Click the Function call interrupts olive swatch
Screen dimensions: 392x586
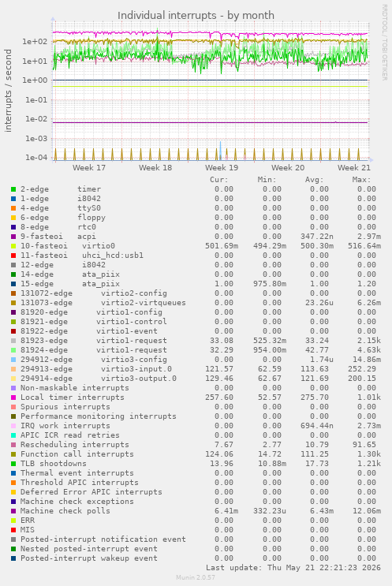13,454
